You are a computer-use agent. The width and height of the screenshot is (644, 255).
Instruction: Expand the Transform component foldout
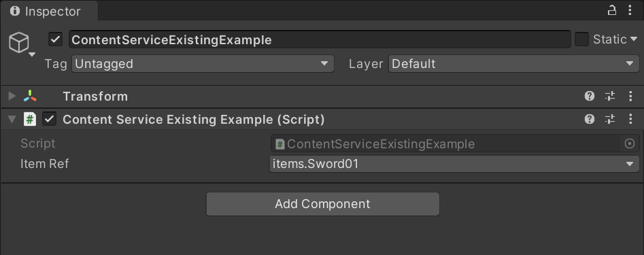[12, 96]
